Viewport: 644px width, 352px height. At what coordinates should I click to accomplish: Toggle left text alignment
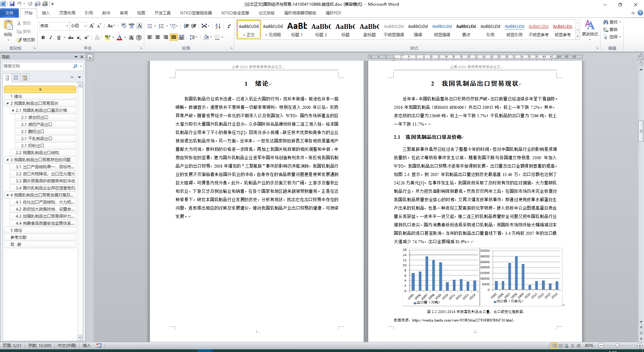pos(150,37)
